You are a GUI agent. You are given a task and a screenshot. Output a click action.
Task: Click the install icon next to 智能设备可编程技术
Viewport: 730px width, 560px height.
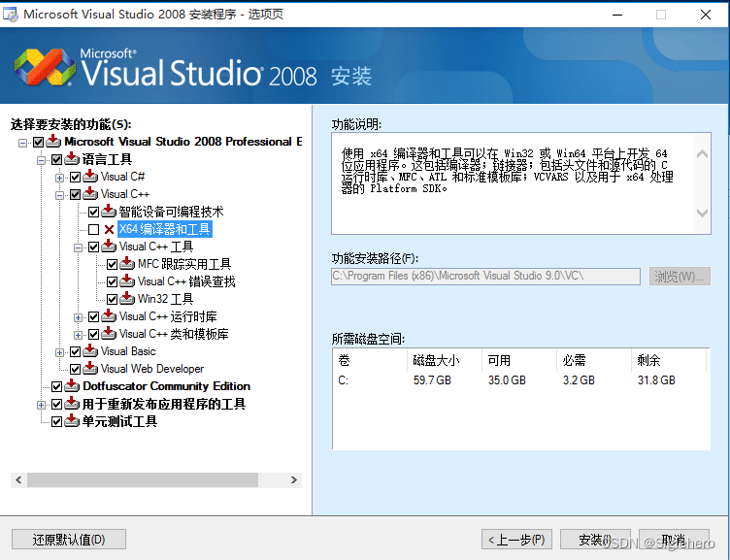point(109,212)
